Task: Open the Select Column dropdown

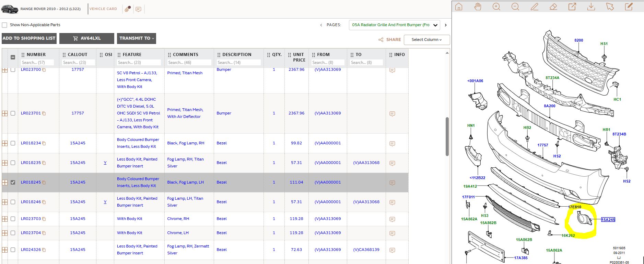Action: (x=427, y=40)
